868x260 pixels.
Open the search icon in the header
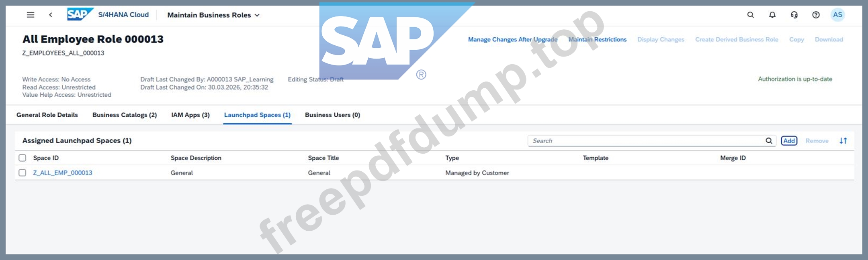[750, 15]
